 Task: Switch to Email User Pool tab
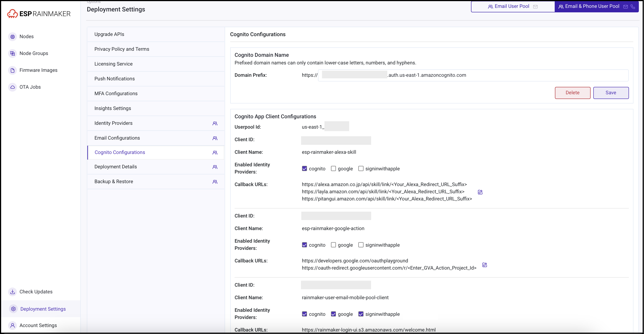click(513, 7)
